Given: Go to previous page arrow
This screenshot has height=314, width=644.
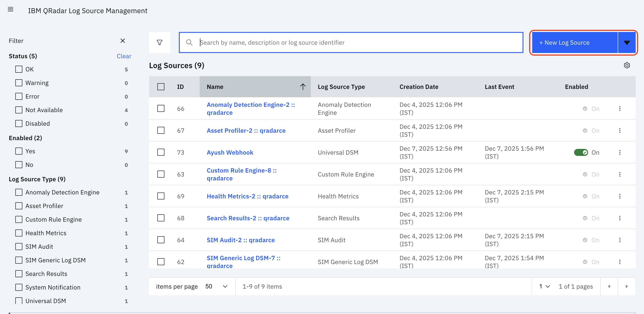Looking at the screenshot, I should (x=609, y=286).
